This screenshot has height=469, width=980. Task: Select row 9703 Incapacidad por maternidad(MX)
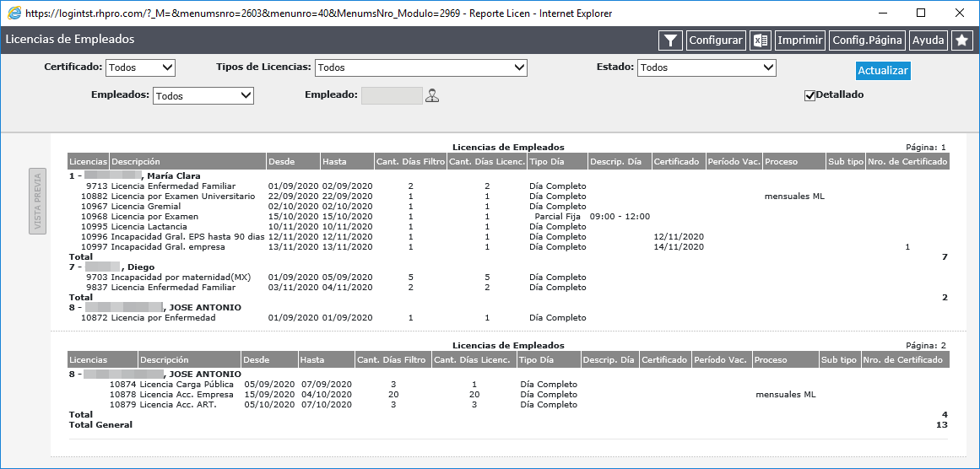pos(508,278)
